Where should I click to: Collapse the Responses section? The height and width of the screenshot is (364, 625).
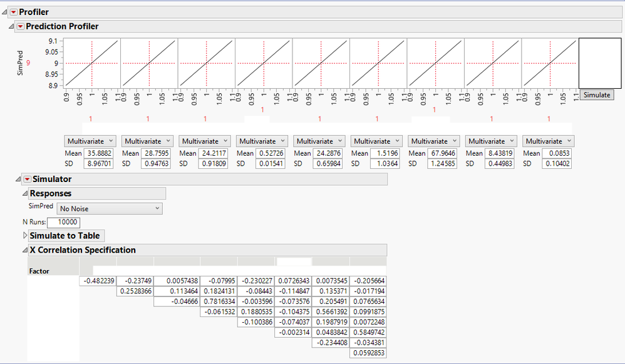point(24,193)
